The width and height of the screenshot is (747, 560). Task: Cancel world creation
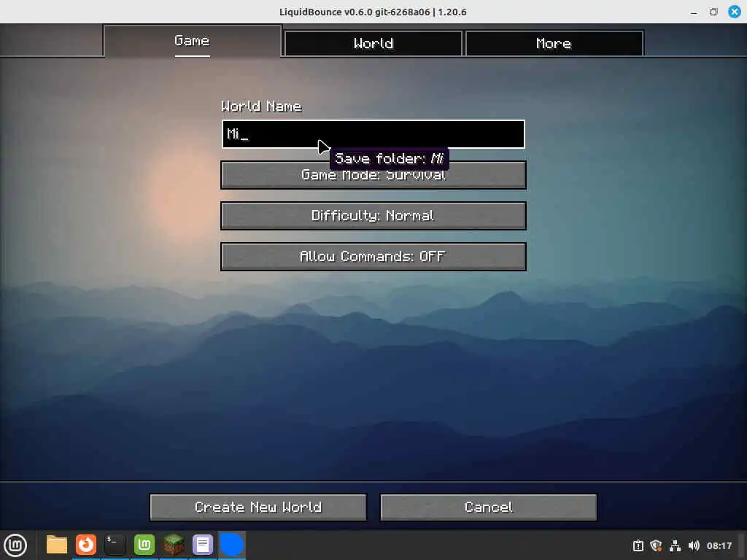[488, 507]
